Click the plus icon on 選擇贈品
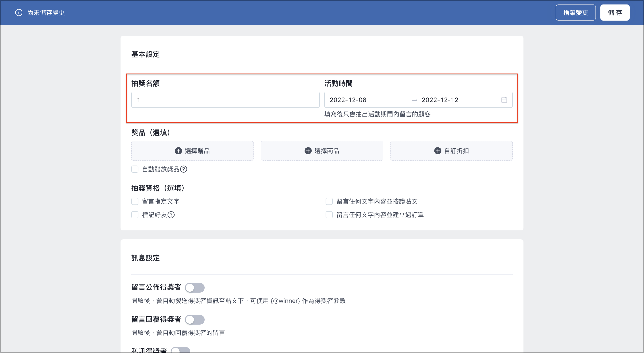Image resolution: width=644 pixels, height=353 pixels. [x=178, y=151]
